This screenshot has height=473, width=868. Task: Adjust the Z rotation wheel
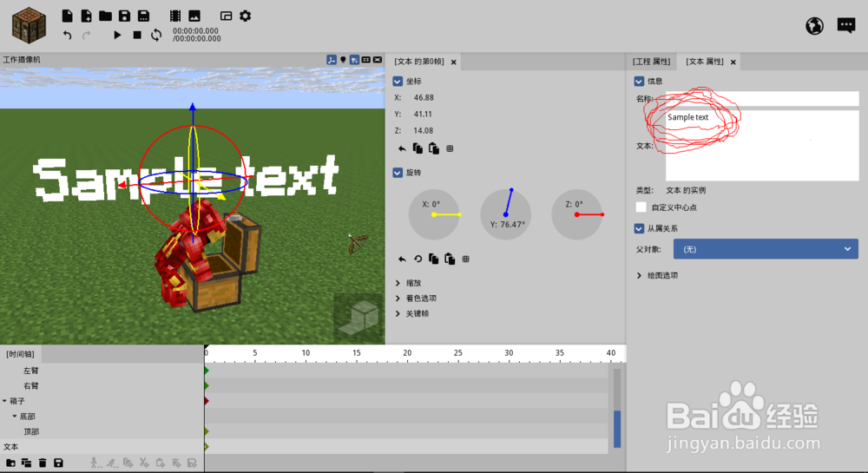pos(577,214)
